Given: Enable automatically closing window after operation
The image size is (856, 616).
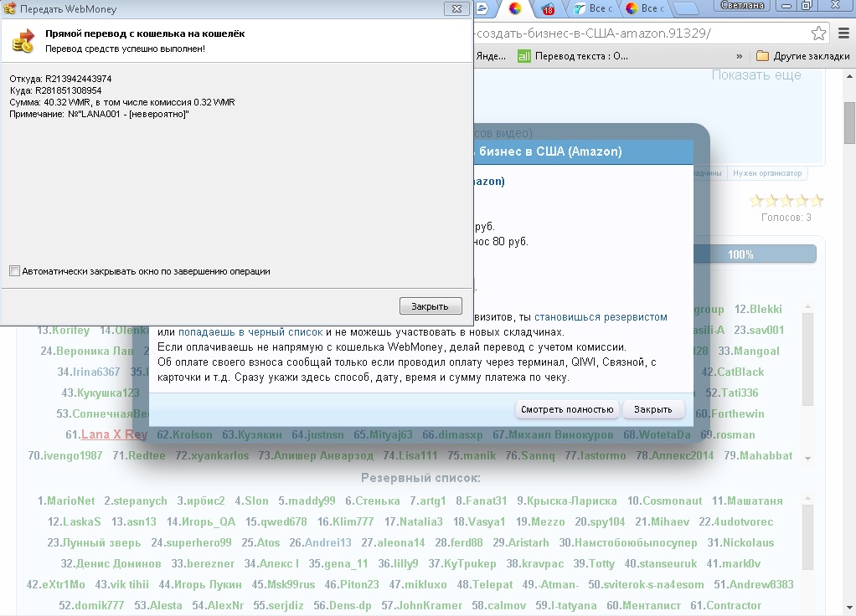Looking at the screenshot, I should click(15, 270).
